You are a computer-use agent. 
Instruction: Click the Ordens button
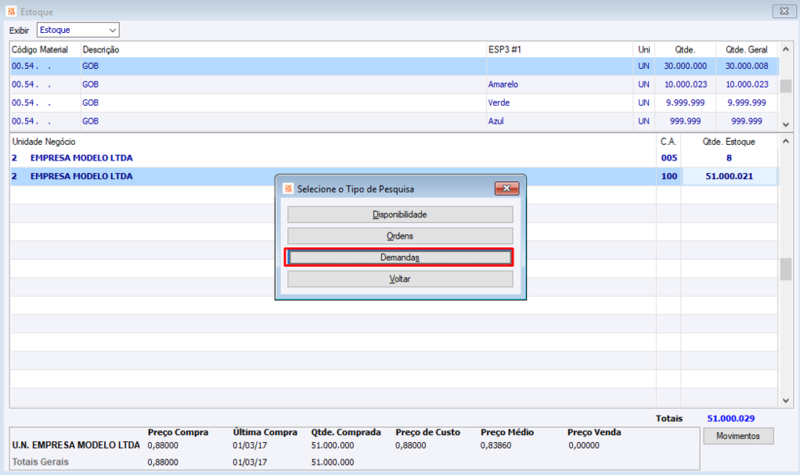(400, 236)
